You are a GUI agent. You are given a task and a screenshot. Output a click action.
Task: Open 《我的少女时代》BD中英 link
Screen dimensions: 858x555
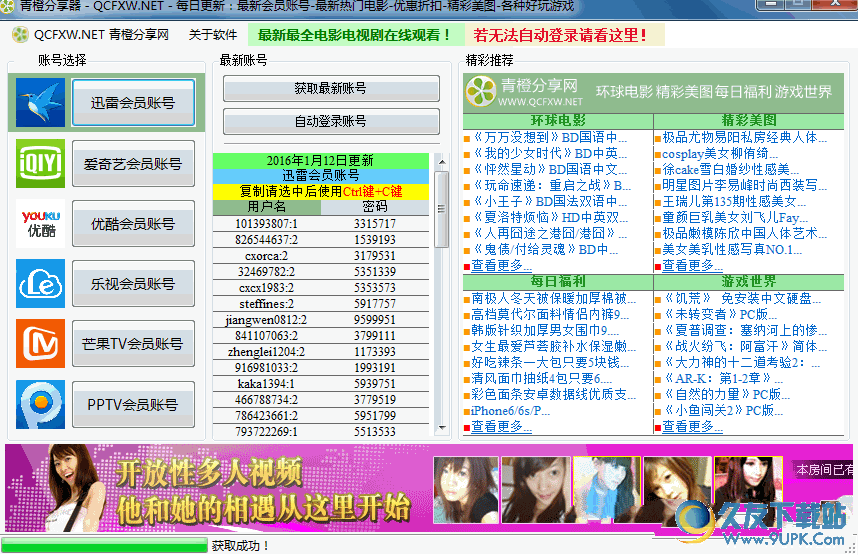click(x=549, y=153)
